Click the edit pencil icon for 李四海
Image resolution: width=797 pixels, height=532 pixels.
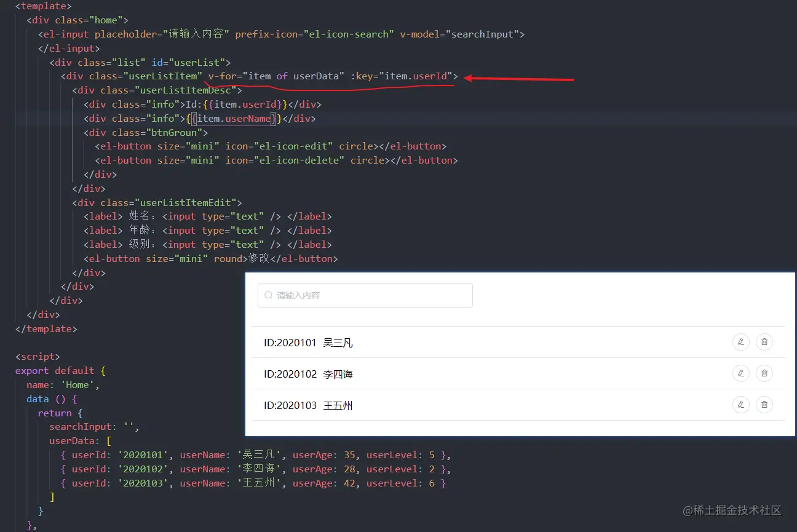[741, 373]
